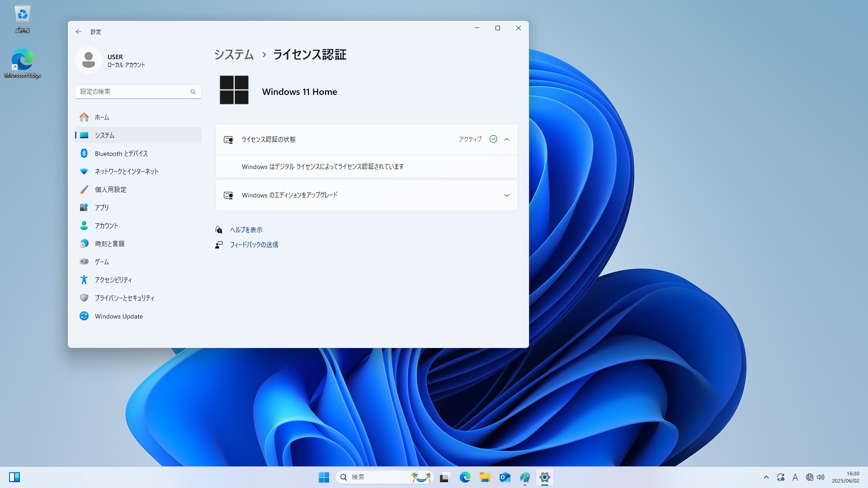
Task: Open Outlook from the taskbar
Action: pyautogui.click(x=505, y=477)
